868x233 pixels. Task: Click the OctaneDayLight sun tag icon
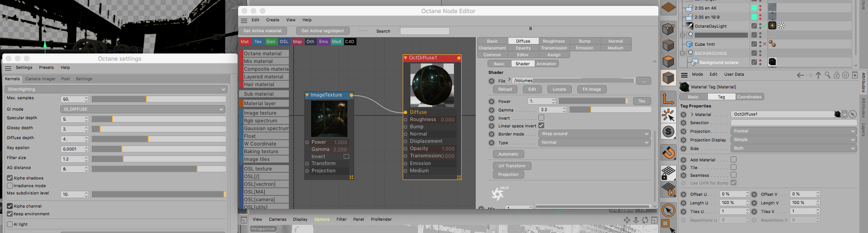point(772,26)
